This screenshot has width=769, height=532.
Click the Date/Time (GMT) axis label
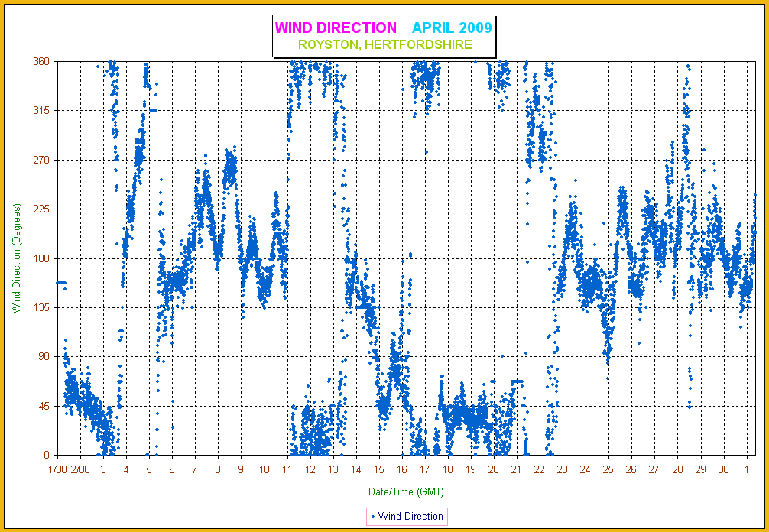coord(404,491)
